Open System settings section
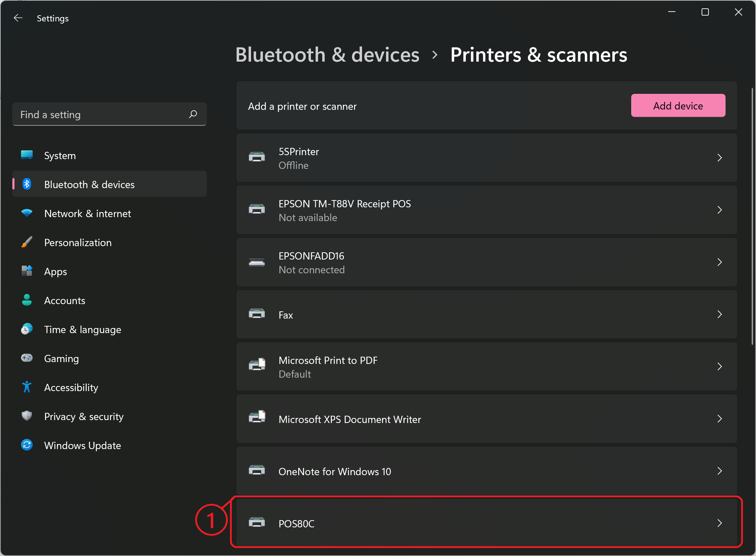 click(59, 155)
